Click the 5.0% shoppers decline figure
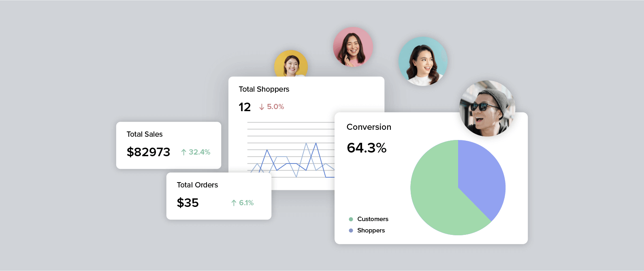The image size is (644, 271). (275, 107)
